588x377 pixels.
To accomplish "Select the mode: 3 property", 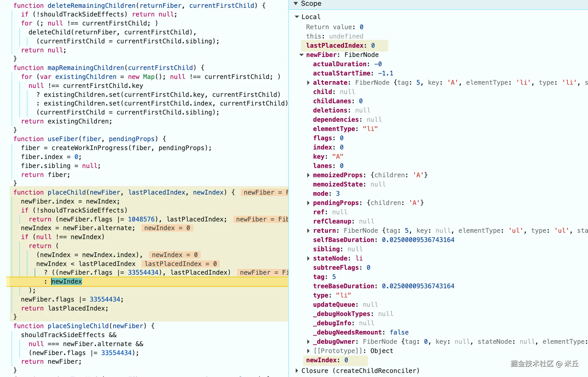I will point(326,194).
